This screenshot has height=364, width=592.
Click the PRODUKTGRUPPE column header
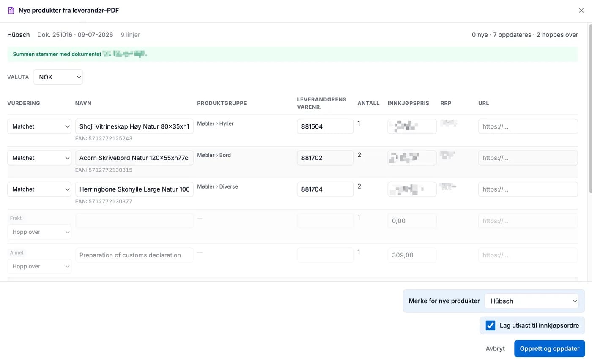pyautogui.click(x=222, y=103)
